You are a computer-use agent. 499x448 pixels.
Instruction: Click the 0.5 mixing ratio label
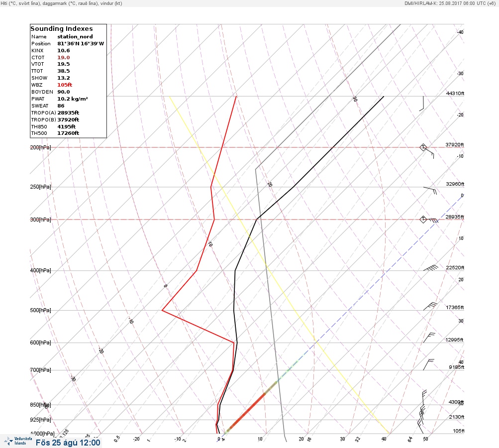[117, 439]
